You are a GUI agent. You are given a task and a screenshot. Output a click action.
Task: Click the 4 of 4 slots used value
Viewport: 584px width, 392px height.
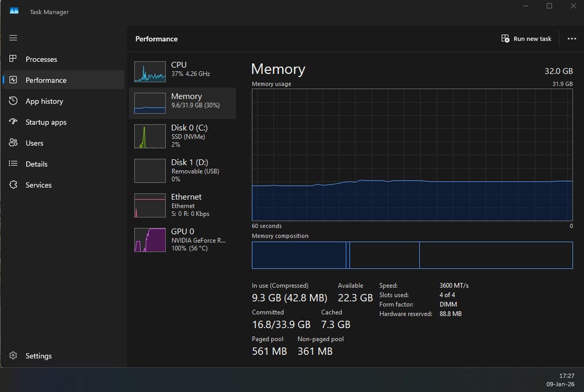tap(447, 295)
